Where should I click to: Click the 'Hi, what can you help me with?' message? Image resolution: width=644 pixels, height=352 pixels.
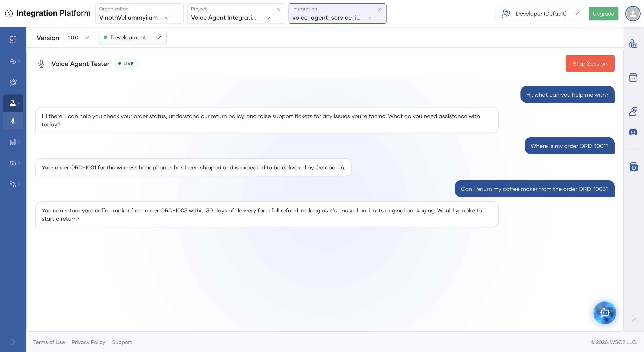tap(567, 94)
